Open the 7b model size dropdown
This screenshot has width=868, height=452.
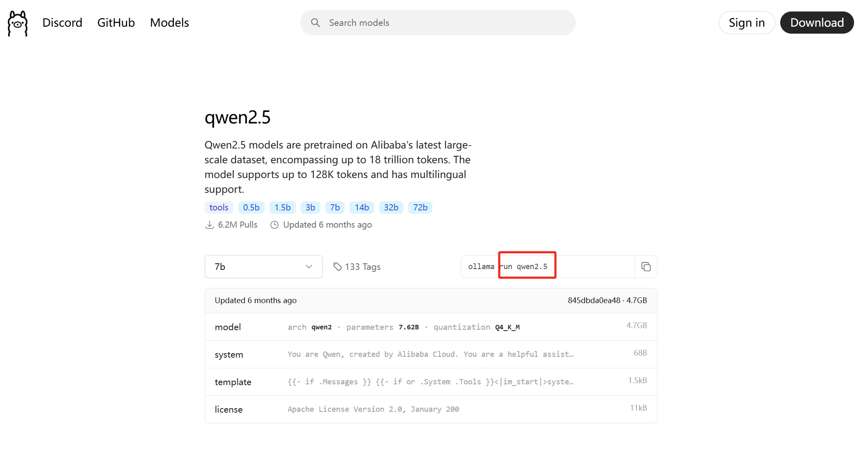[263, 267]
